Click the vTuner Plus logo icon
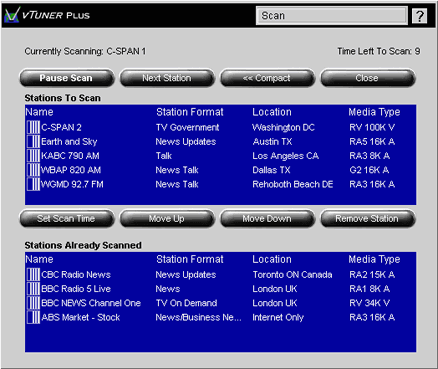 pos(12,15)
